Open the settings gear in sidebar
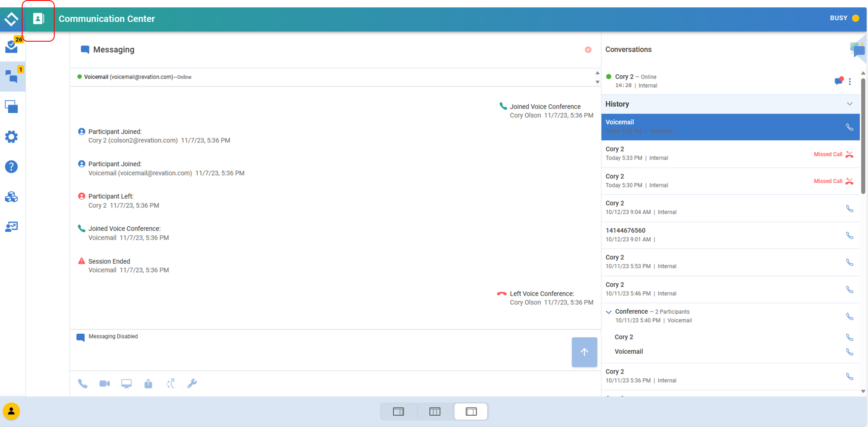The width and height of the screenshot is (868, 427). tap(11, 137)
